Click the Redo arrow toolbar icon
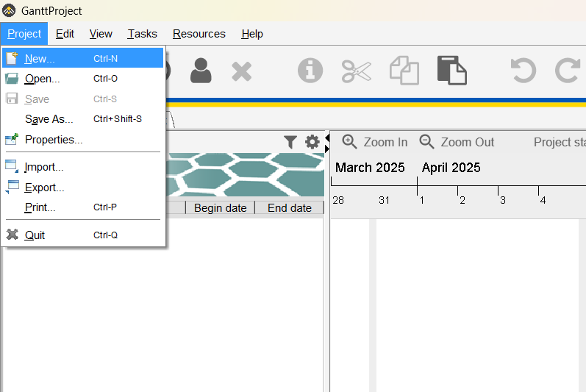Screen dimensions: 586x392 pyautogui.click(x=568, y=71)
